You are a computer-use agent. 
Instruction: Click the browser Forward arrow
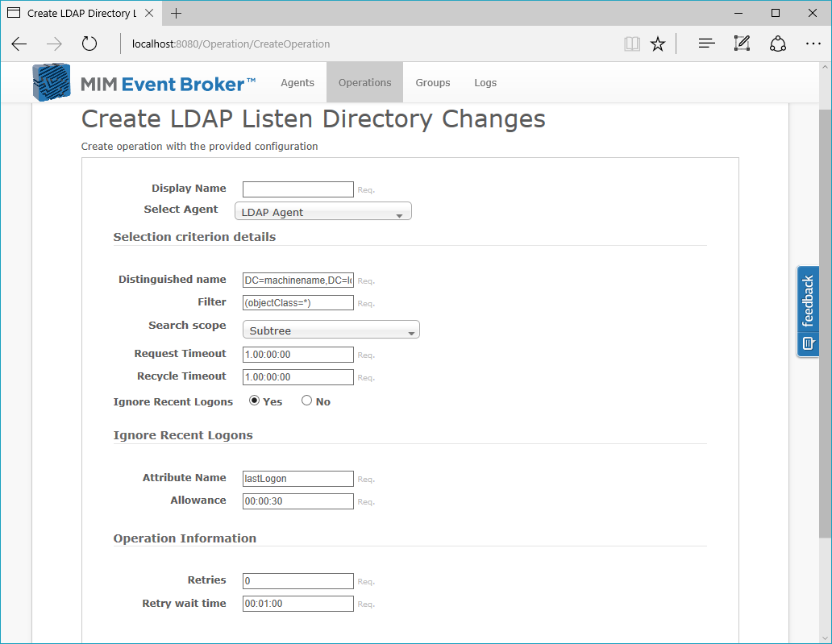[54, 44]
